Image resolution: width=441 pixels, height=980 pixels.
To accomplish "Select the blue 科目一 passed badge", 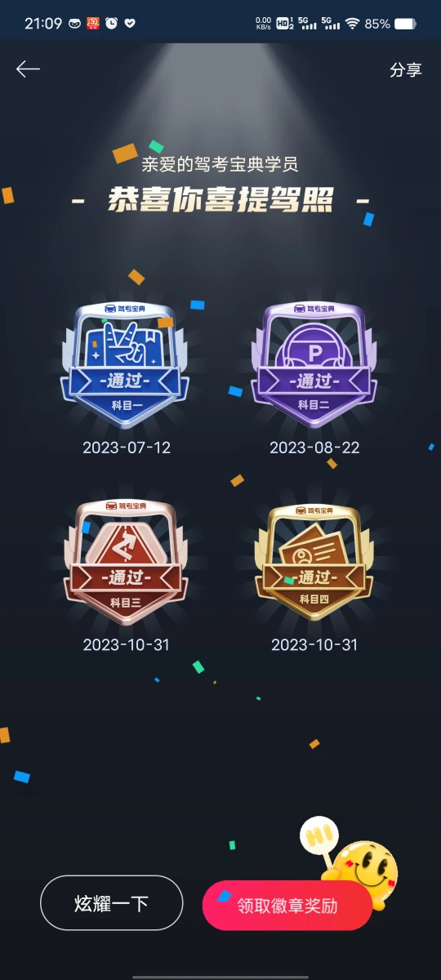I will pyautogui.click(x=126, y=364).
